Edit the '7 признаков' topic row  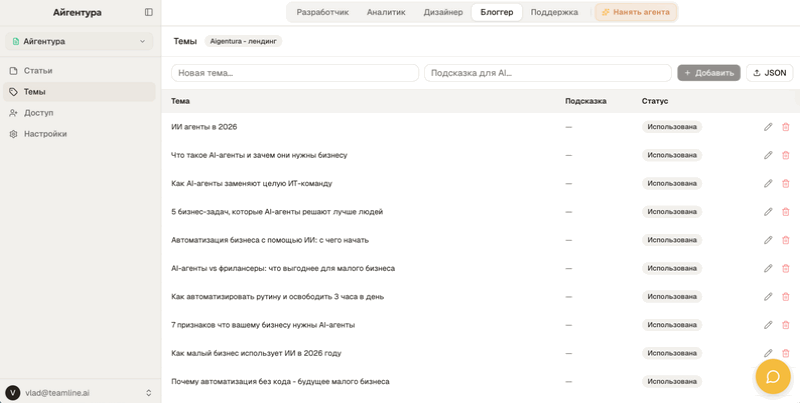click(768, 325)
